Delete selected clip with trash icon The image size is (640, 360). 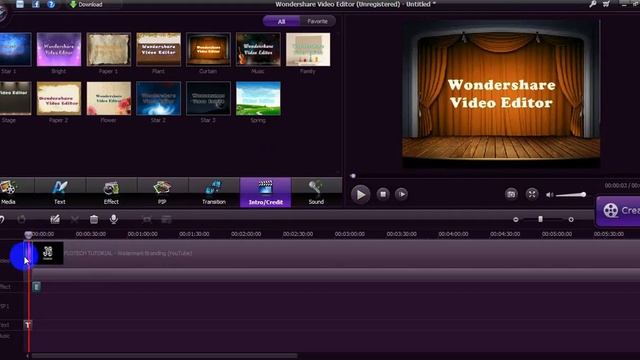pyautogui.click(x=94, y=220)
